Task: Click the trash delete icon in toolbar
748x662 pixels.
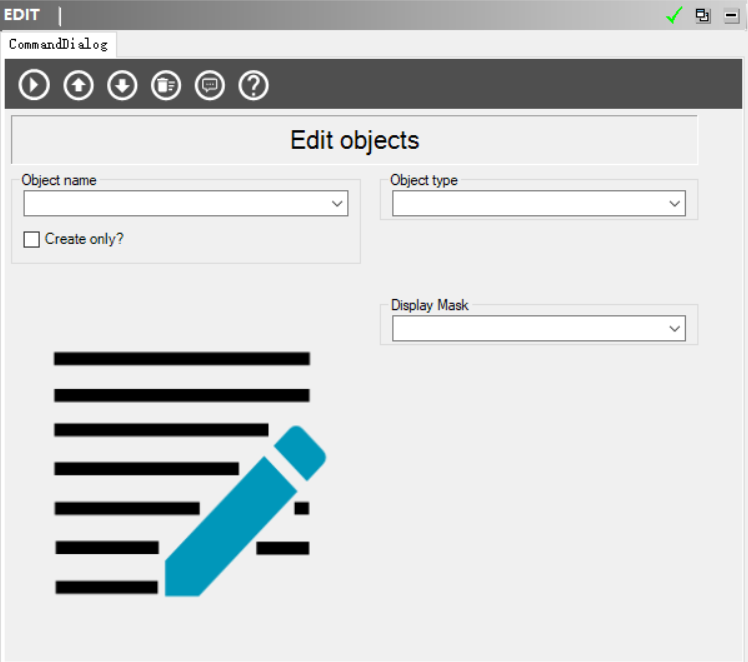Action: pyautogui.click(x=166, y=85)
